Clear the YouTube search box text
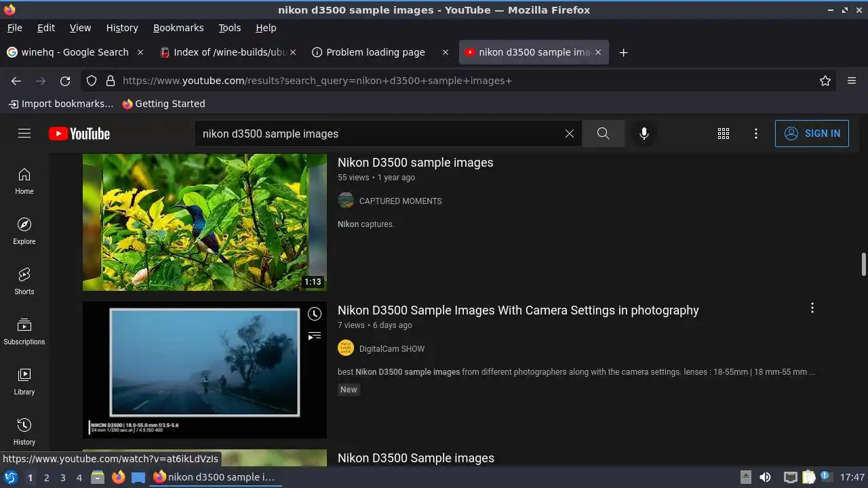868x488 pixels. click(570, 134)
